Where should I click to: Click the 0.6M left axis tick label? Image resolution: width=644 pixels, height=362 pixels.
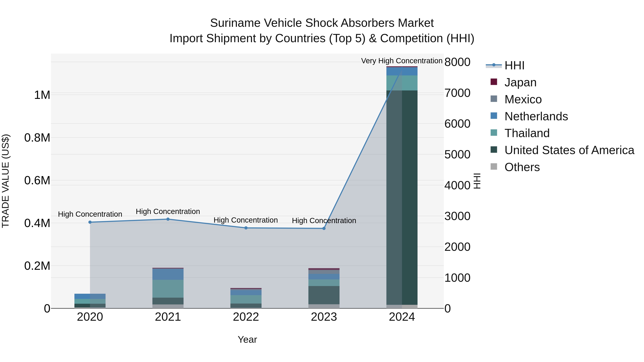pos(37,180)
